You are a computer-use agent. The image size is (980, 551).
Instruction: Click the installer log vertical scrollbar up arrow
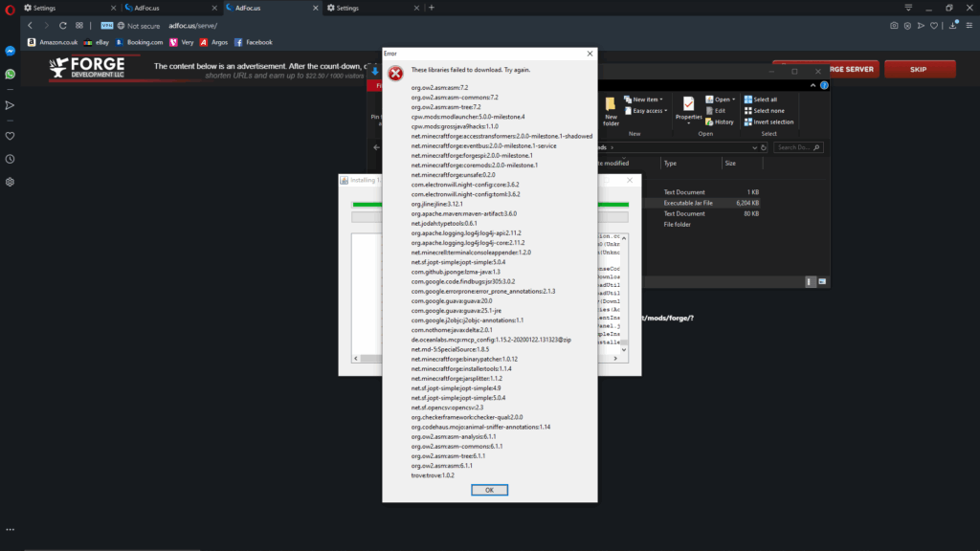624,238
